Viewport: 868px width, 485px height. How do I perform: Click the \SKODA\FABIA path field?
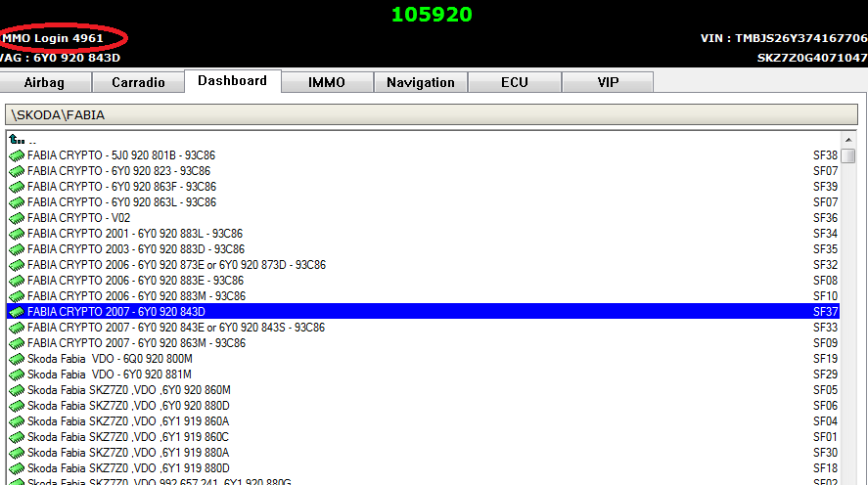coord(432,114)
